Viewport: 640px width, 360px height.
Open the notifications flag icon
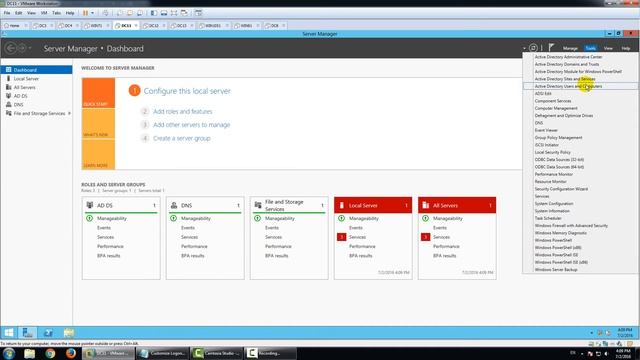point(551,47)
